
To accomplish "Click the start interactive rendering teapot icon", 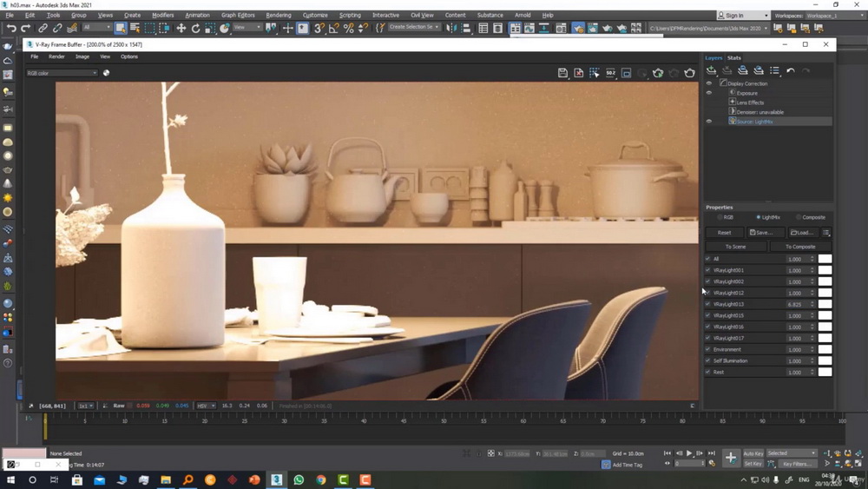I will (658, 73).
